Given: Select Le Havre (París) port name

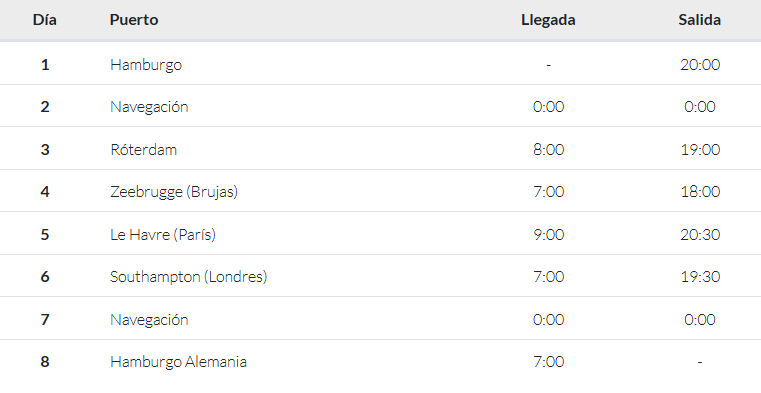Looking at the screenshot, I should point(163,235).
